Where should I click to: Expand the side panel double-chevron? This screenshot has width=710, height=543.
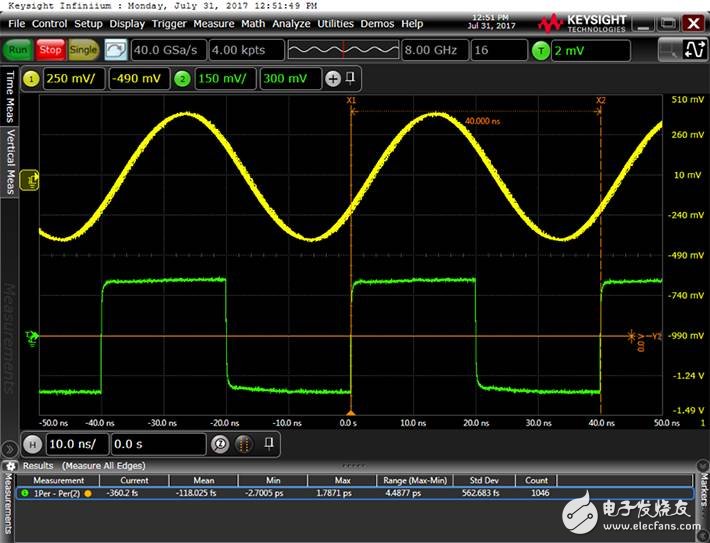[8, 449]
